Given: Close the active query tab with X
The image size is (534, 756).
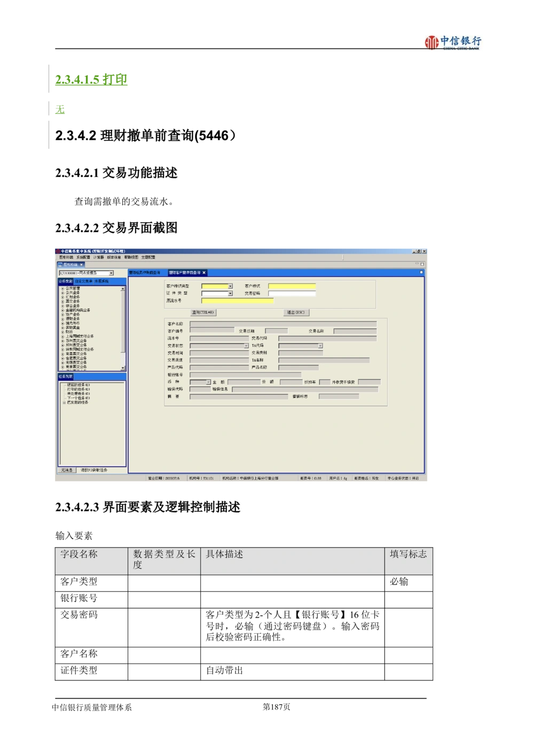Looking at the screenshot, I should pos(204,272).
